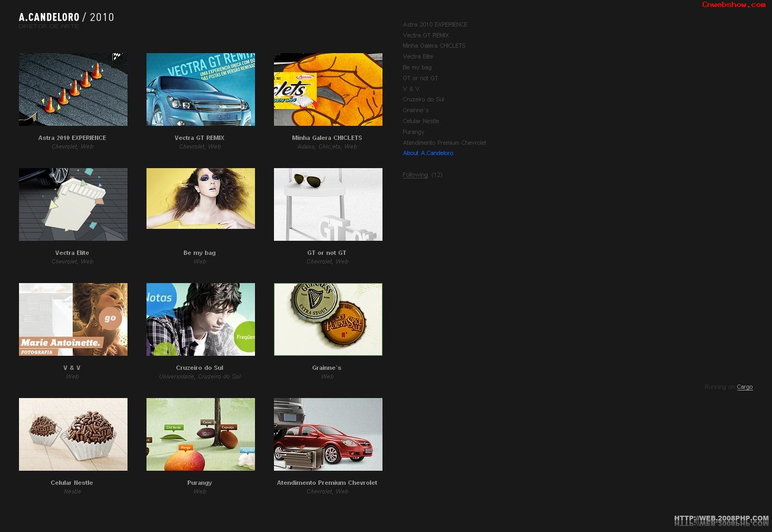The height and width of the screenshot is (532, 772).
Task: Click the V & V caption title
Action: point(72,368)
